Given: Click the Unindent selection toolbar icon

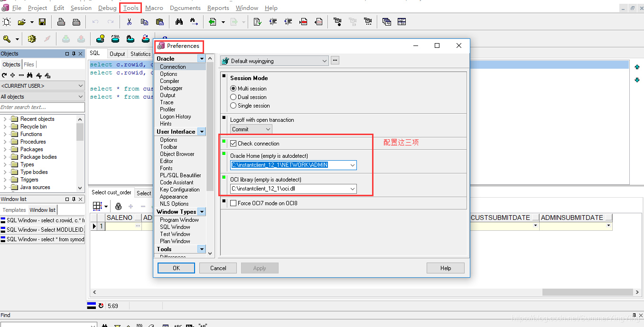Looking at the screenshot, I should tap(288, 22).
